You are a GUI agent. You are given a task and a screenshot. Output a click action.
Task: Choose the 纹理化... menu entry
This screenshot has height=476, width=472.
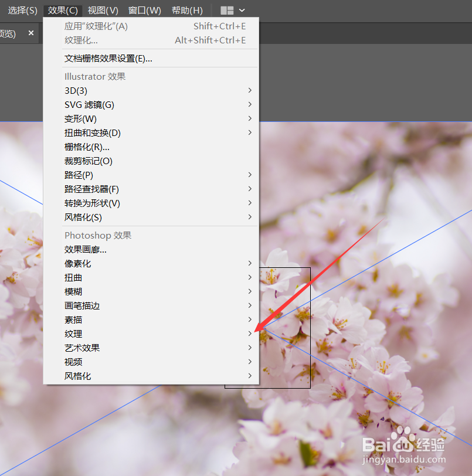(151, 40)
